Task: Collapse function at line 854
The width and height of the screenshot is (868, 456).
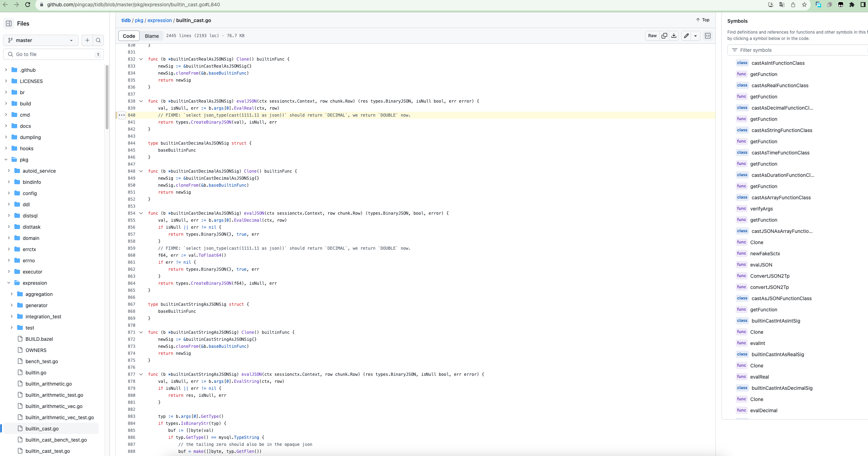Action: coord(141,213)
